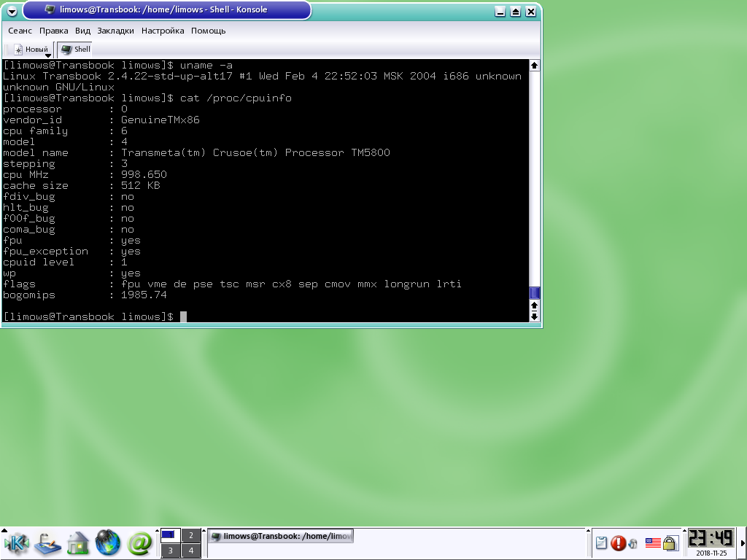This screenshot has width=747, height=560.
Task: Click 'GenuineTMx86' vendor_id value
Action: click(160, 120)
